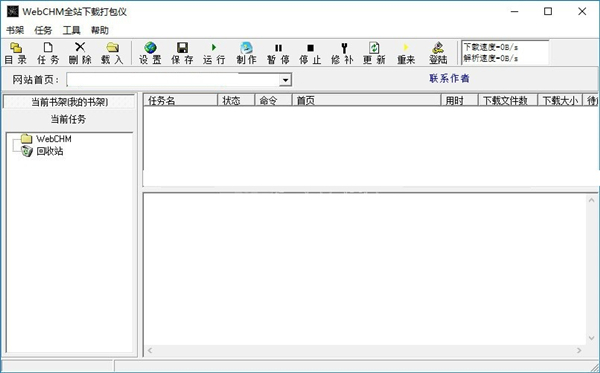The height and width of the screenshot is (373, 600).
Task: Click the 下载速度=0B/s speed readout
Action: [x=491, y=47]
